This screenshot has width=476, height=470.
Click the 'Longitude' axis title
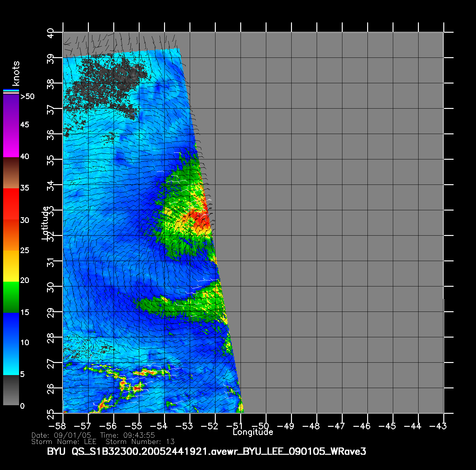pos(253,432)
